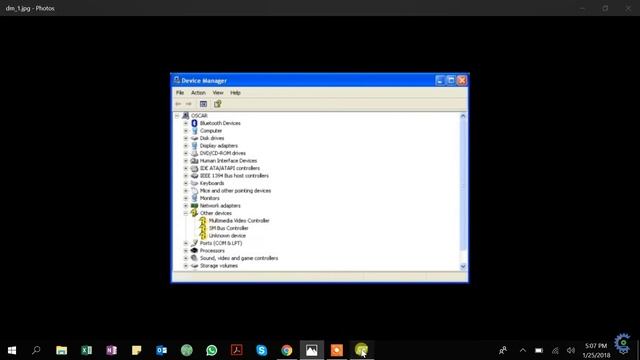Open the View menu
Viewport: 640px width, 360px height.
218,93
